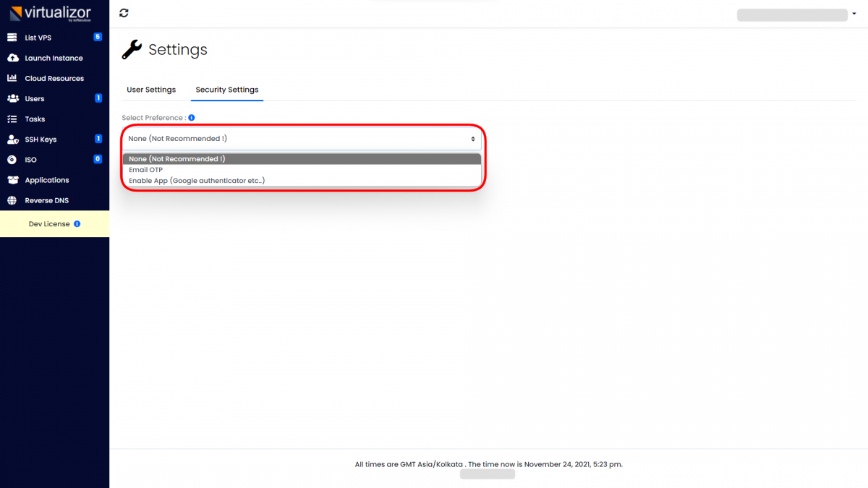Click the Select Preference info tooltip icon
The height and width of the screenshot is (488, 868).
pyautogui.click(x=190, y=117)
